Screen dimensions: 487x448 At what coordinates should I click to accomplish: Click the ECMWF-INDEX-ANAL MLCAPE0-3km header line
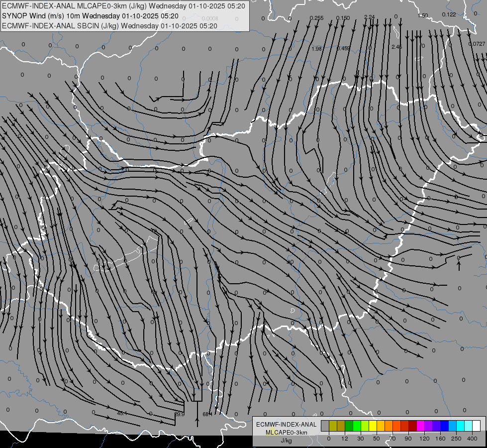pos(123,6)
